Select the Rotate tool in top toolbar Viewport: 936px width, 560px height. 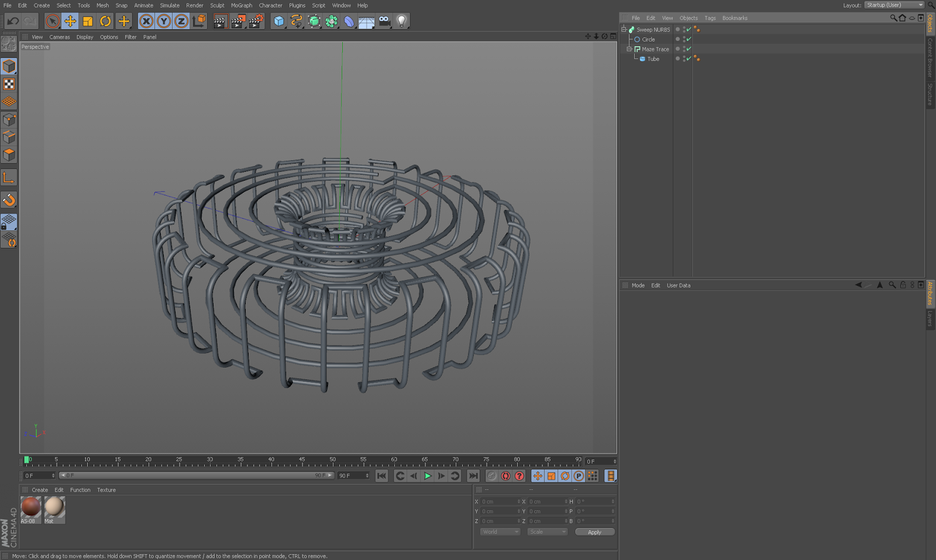point(105,22)
